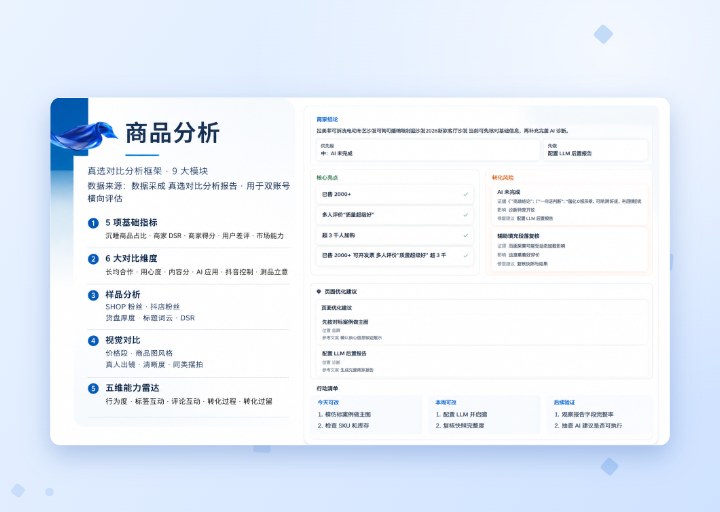720x512 pixels.
Task: Click the 真人出镜 · 清晰度 line
Action: pos(154,364)
